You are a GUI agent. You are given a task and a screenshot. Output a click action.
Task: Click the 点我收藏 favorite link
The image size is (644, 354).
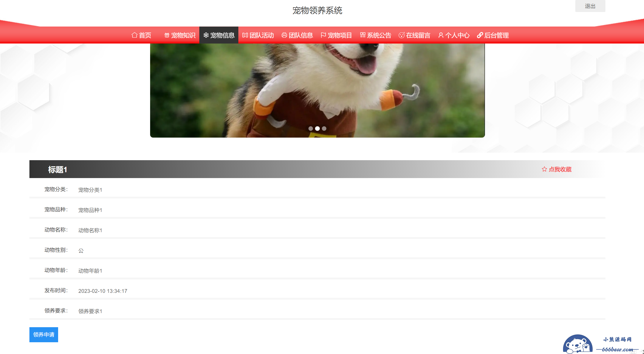(557, 169)
